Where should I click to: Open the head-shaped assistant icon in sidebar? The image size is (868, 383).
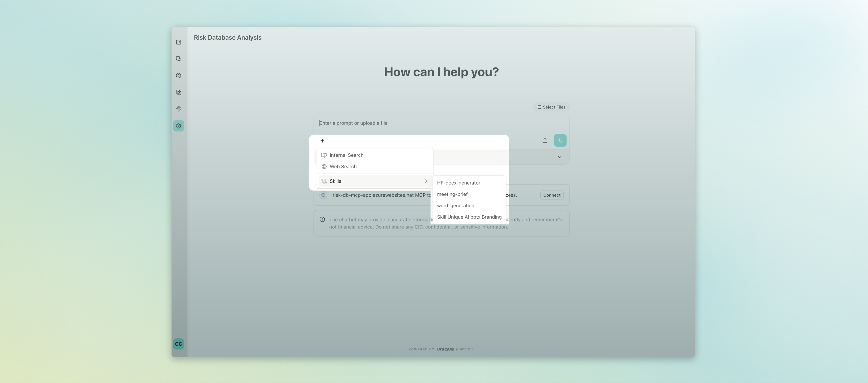click(179, 76)
